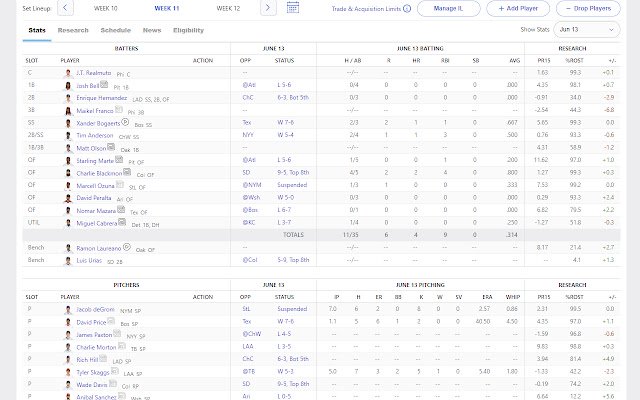Viewport: 640px width, 400px height.
Task: View Jacob deGrom player headshot
Action: click(68, 310)
